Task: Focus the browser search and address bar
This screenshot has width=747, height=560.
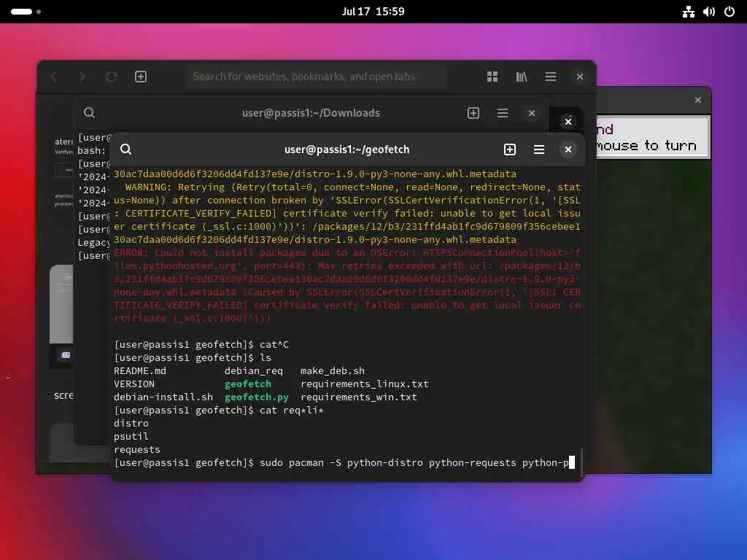Action: [x=317, y=77]
